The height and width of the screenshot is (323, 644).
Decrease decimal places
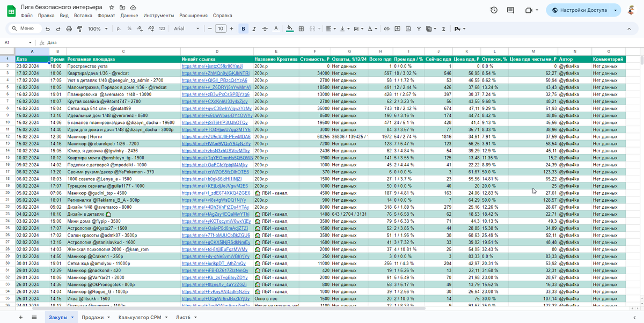point(140,29)
